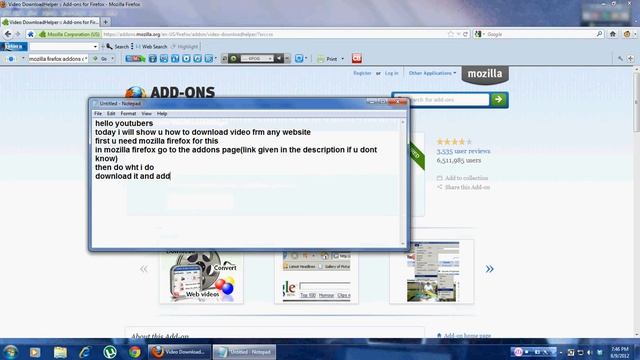Click Share this Add-on
The image size is (640, 360).
(463, 187)
